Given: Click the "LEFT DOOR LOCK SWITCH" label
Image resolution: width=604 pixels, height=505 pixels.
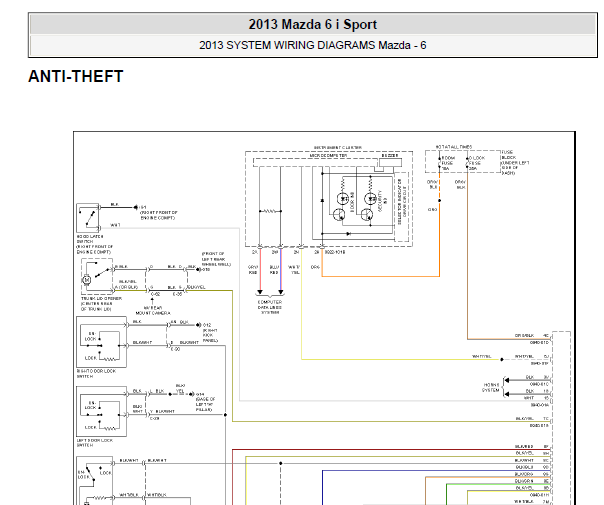Looking at the screenshot, I should coord(94,443).
